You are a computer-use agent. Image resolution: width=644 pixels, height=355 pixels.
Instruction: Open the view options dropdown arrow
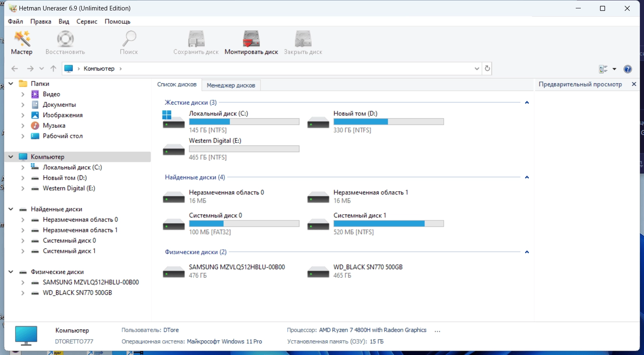point(614,69)
